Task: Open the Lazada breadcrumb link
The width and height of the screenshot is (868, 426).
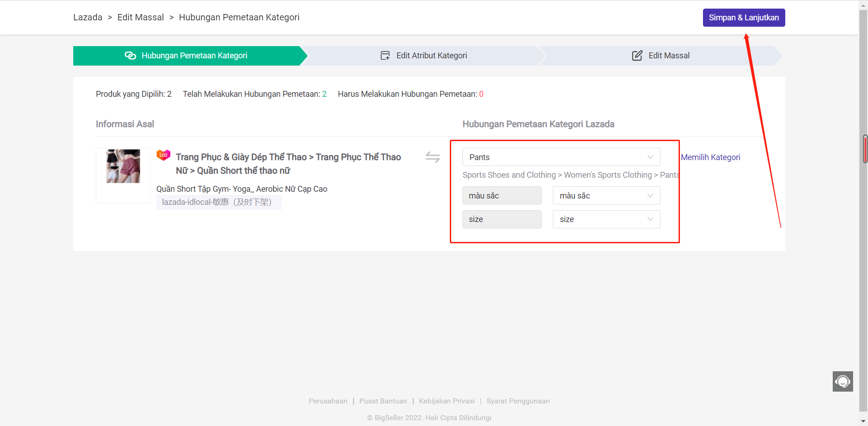Action: pos(88,17)
